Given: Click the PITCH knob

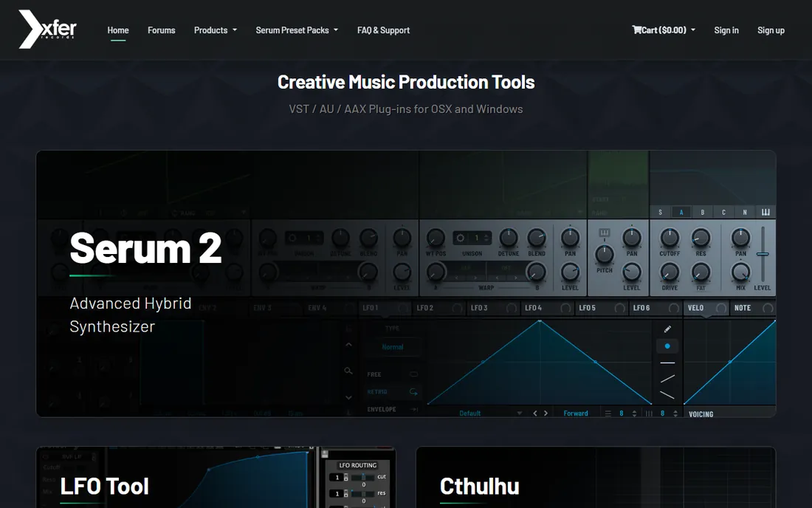Looking at the screenshot, I should point(604,254).
